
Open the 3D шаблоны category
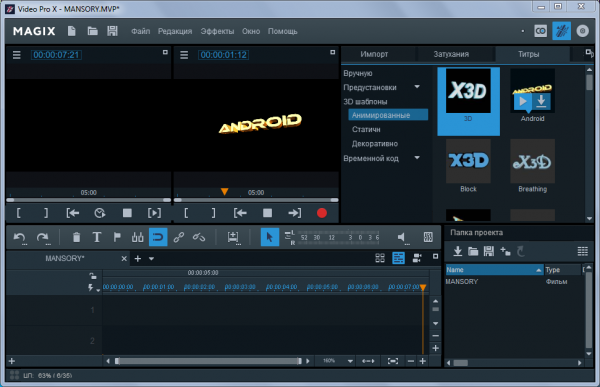click(x=365, y=101)
